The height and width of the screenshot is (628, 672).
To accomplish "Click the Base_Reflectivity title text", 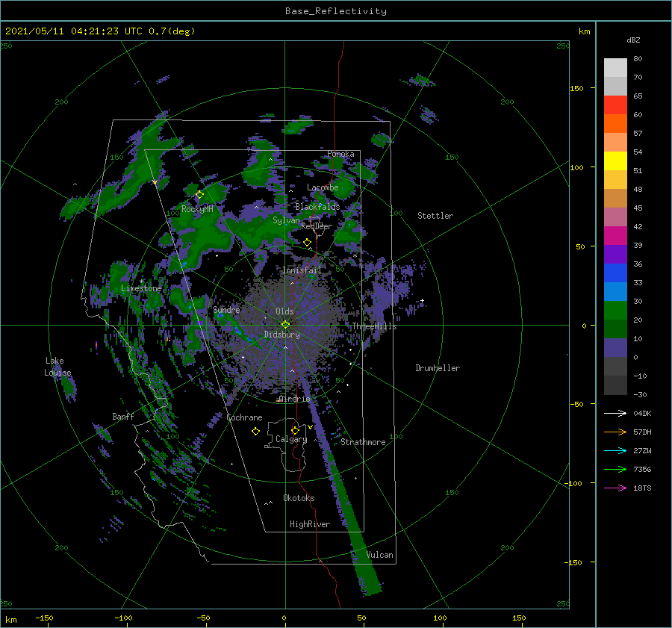I will [336, 11].
